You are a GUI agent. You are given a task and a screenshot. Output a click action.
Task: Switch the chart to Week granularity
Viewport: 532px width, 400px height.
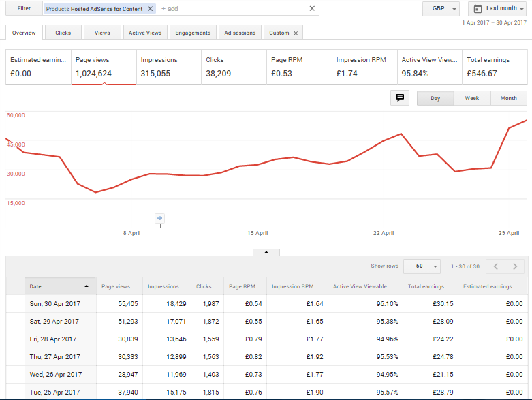pyautogui.click(x=472, y=98)
